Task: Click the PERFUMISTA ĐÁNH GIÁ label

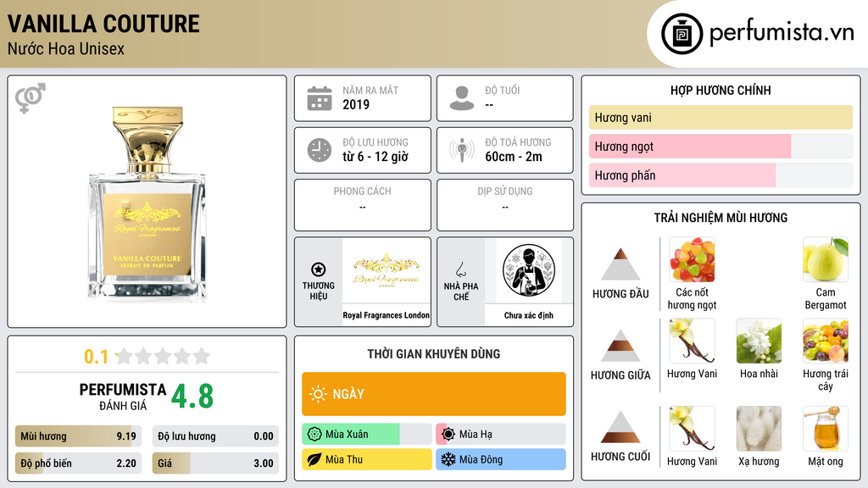Action: (x=123, y=396)
